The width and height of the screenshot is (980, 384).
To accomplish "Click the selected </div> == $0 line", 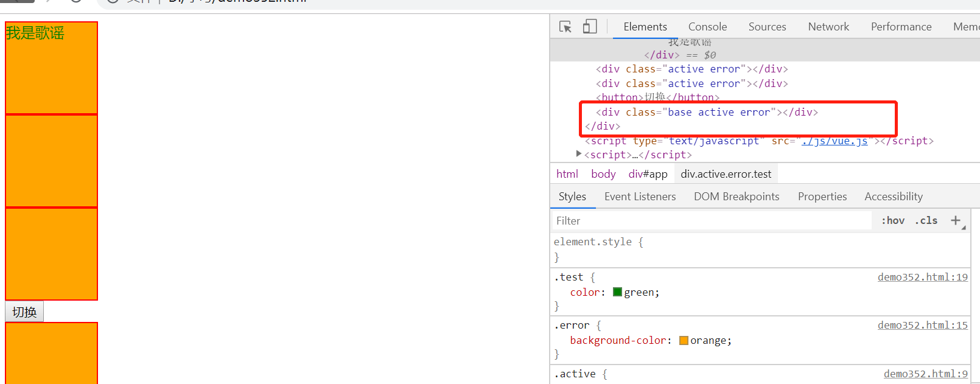I will [681, 55].
